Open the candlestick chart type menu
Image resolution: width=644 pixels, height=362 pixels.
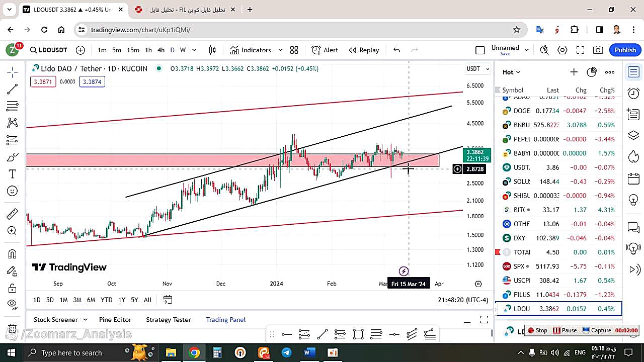(x=212, y=50)
